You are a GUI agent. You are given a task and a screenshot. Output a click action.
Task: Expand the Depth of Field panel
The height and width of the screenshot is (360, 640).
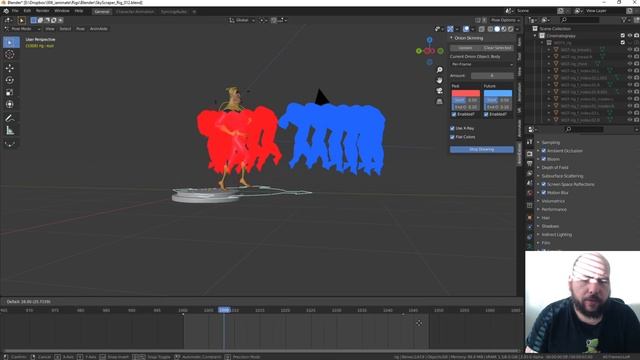(x=555, y=167)
